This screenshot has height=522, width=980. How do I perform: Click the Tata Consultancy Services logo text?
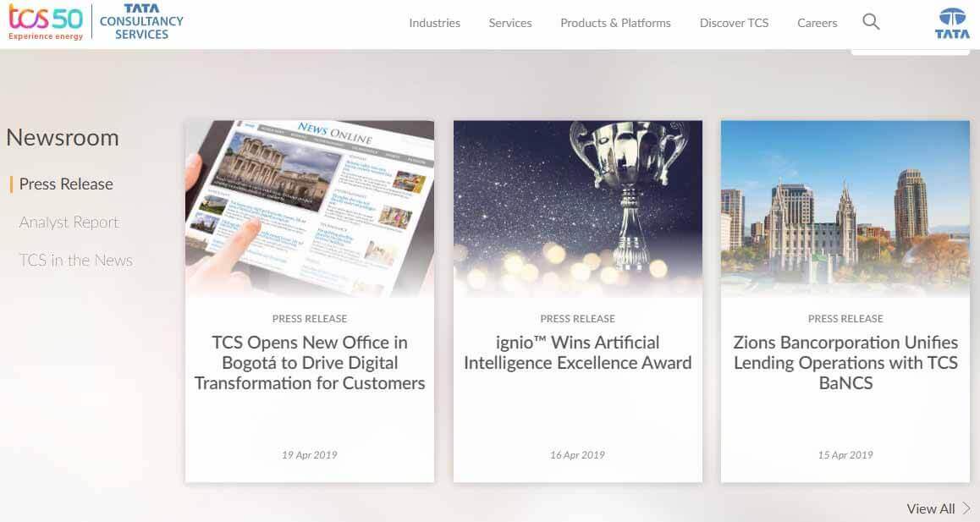pos(141,22)
